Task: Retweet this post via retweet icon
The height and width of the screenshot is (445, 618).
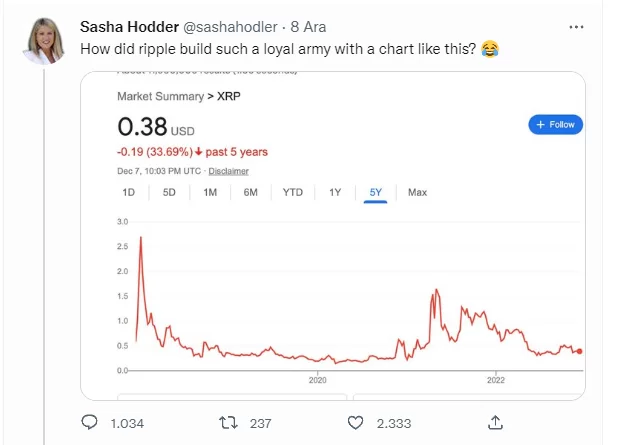Action: pos(226,423)
